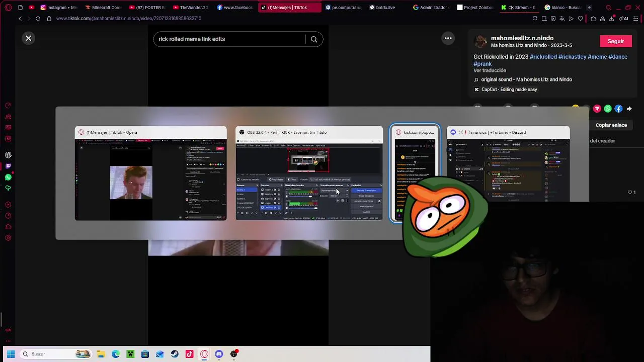Go forward with browser forward arrow
The height and width of the screenshot is (362, 644).
coord(29,19)
